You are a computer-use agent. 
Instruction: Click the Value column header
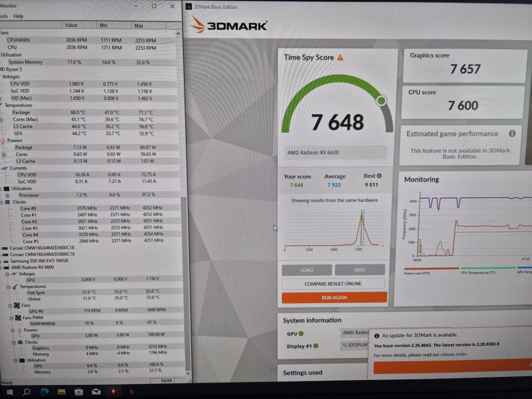point(79,25)
